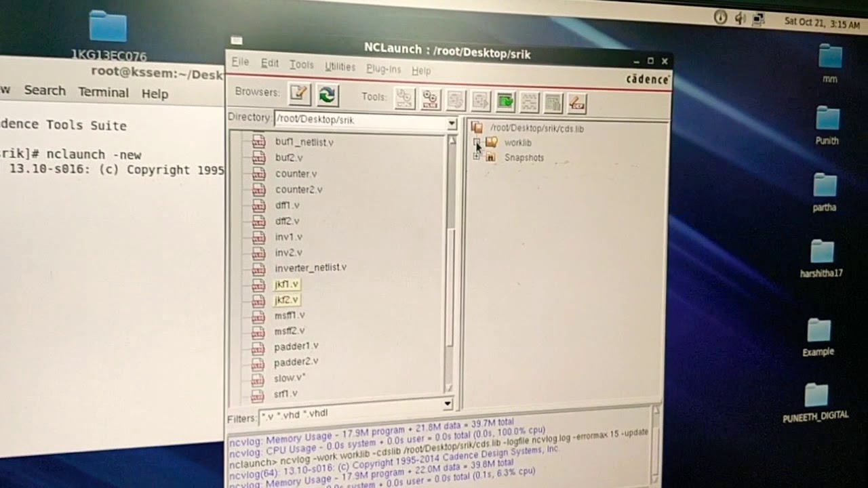Screen dimensions: 868x488
Task: Click the file icon beside counter.v
Action: [x=259, y=174]
